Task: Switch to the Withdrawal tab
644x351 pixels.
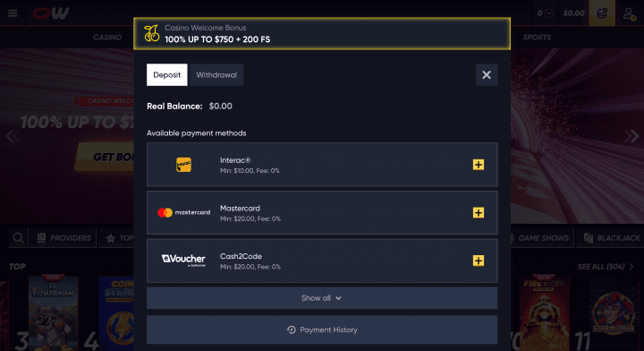Action: pyautogui.click(x=216, y=75)
